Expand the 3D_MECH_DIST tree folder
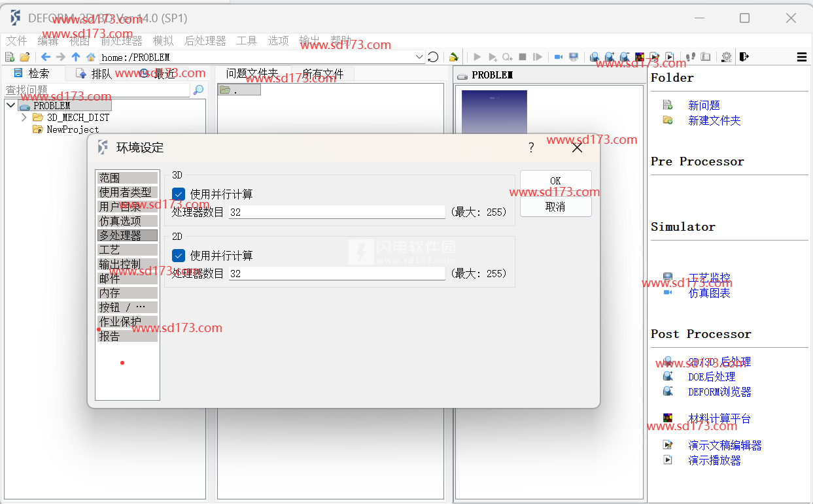 point(24,118)
